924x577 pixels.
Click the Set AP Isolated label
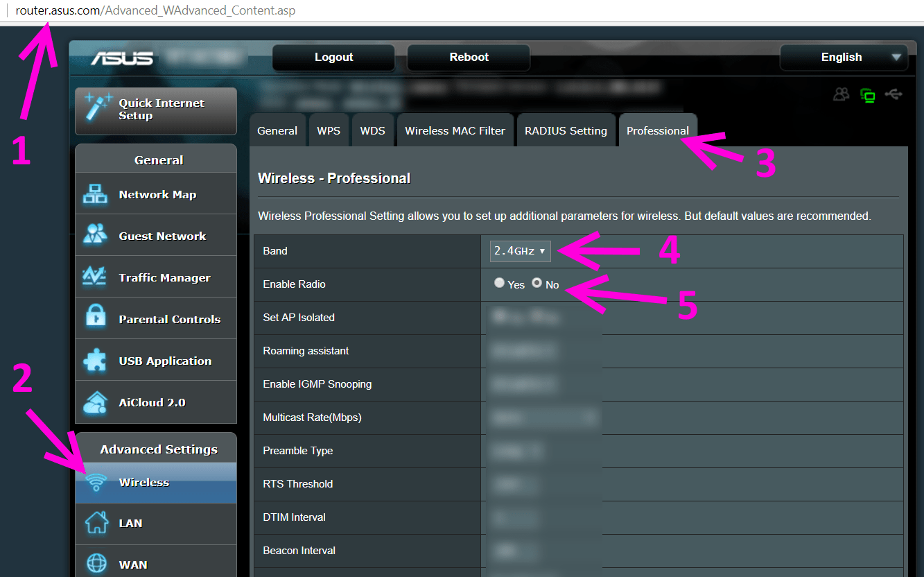tap(299, 318)
